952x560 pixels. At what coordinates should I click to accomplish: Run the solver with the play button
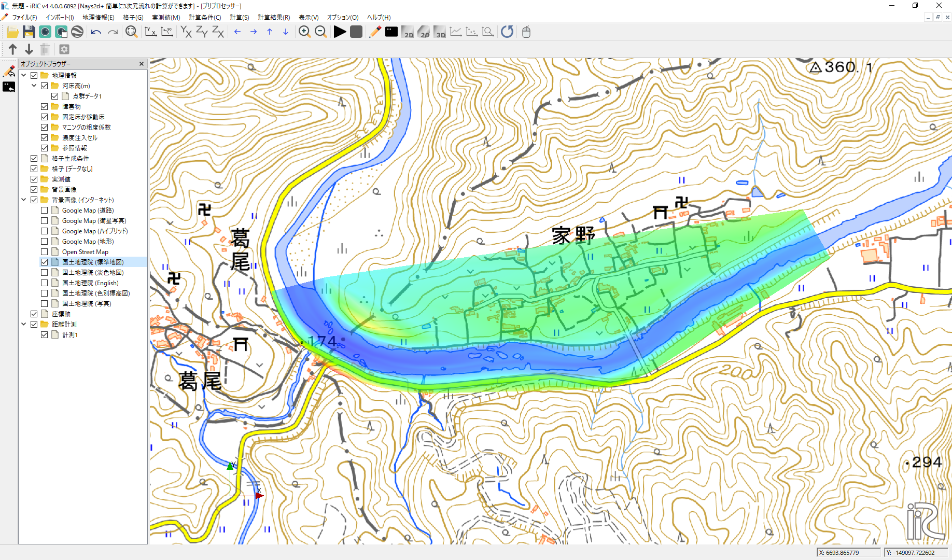click(340, 32)
